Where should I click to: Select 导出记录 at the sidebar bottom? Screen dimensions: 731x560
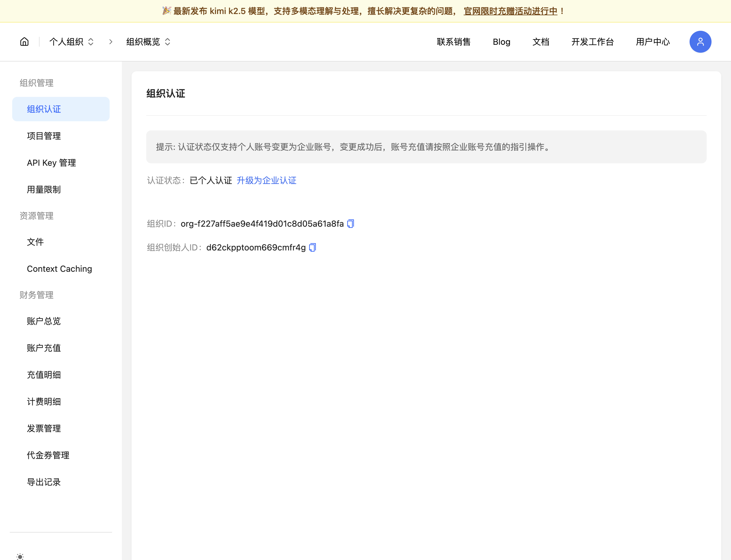tap(44, 482)
